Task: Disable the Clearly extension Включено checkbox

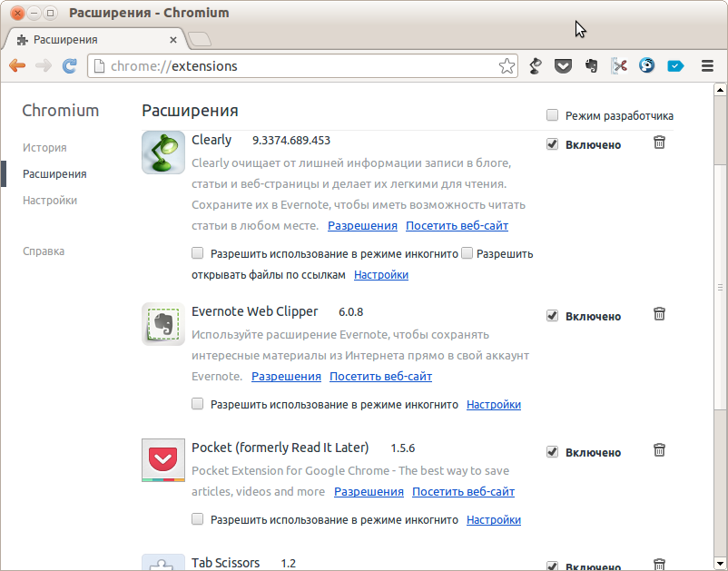Action: pyautogui.click(x=552, y=144)
